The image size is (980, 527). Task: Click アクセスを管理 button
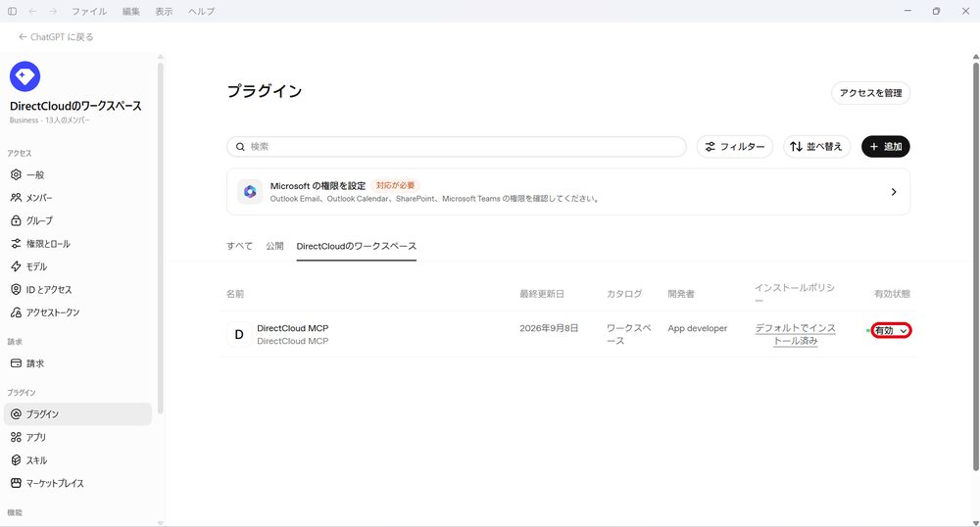870,93
